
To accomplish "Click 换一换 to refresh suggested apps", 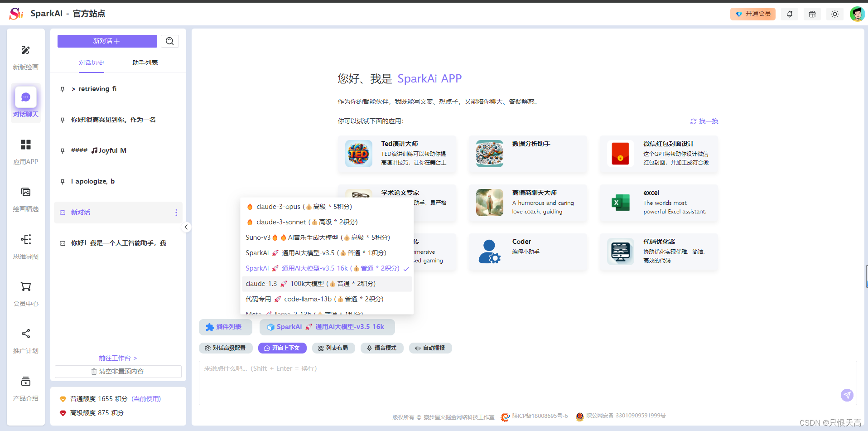I will tap(704, 121).
